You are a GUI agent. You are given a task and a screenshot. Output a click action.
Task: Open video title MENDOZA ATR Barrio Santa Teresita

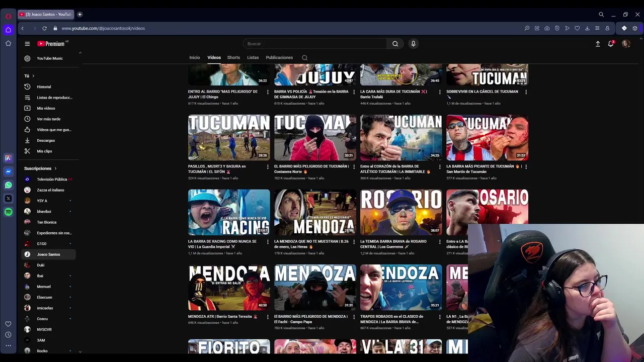tap(223, 316)
